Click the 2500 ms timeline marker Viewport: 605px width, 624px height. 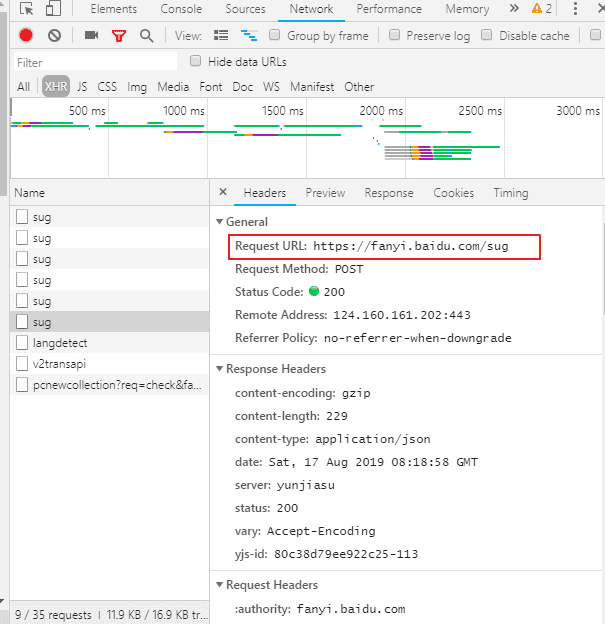click(480, 111)
